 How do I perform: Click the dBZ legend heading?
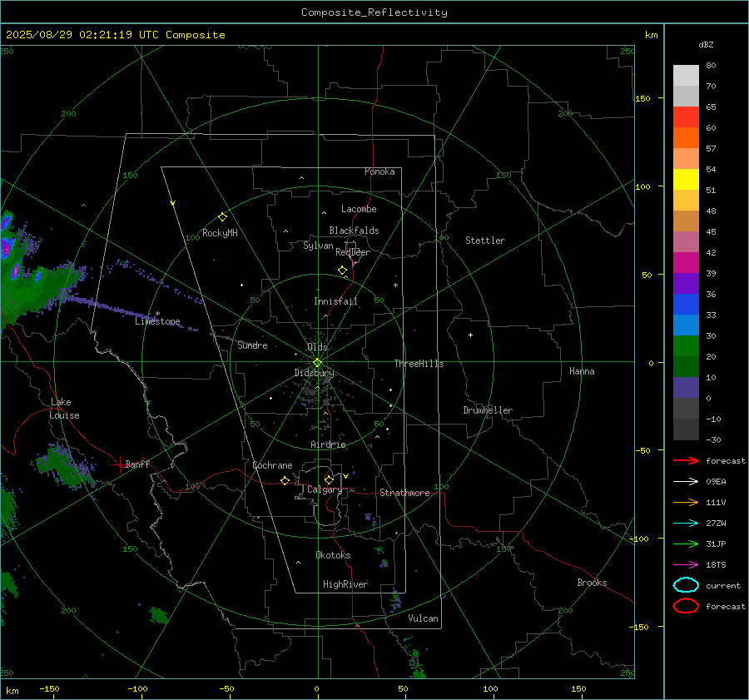point(706,44)
